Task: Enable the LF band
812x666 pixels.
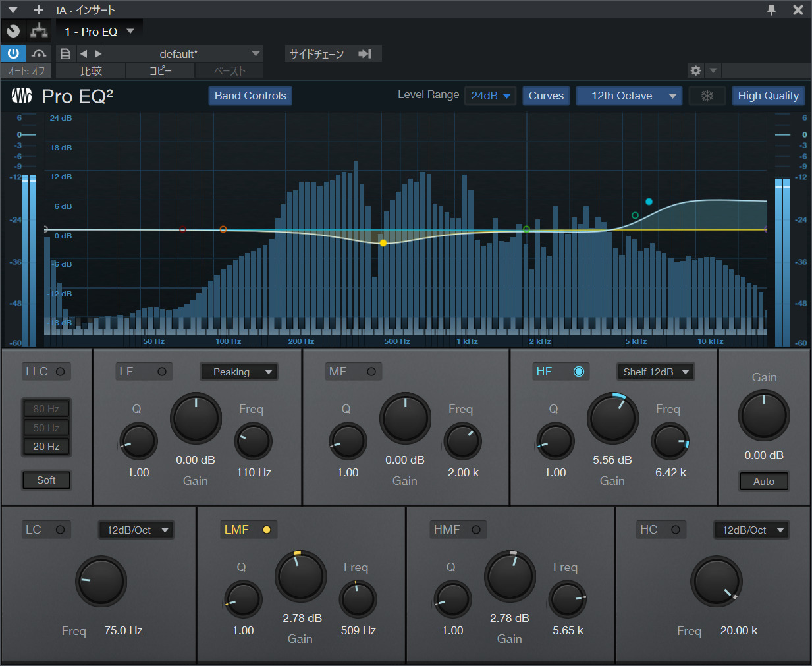Action: point(162,372)
